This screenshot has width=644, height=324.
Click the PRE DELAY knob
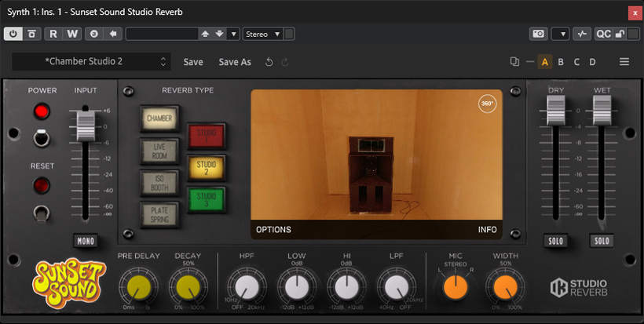[x=139, y=286]
